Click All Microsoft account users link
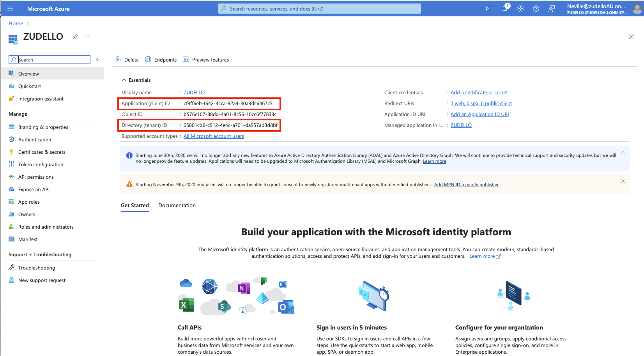The height and width of the screenshot is (356, 644). click(214, 136)
